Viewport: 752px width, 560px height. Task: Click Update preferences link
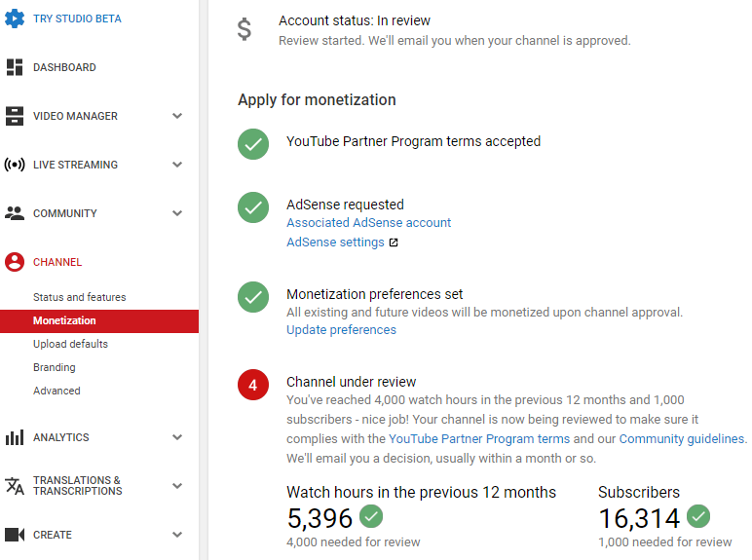pyautogui.click(x=341, y=330)
